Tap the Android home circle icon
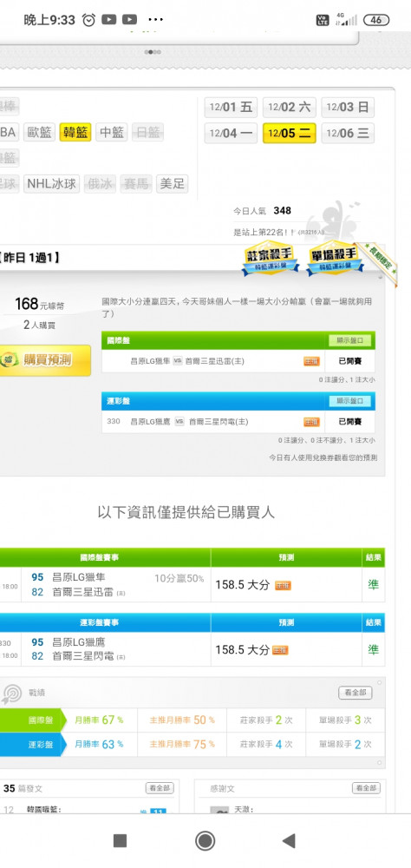Image resolution: width=411 pixels, height=868 pixels. tap(205, 840)
